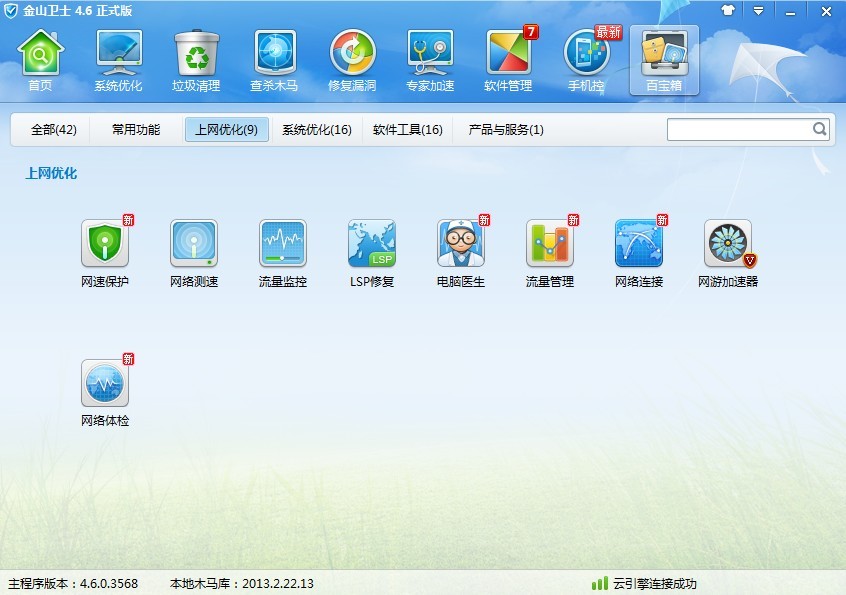The height and width of the screenshot is (595, 846).
Task: Click the 上网优化 section heading
Action: pyautogui.click(x=51, y=173)
